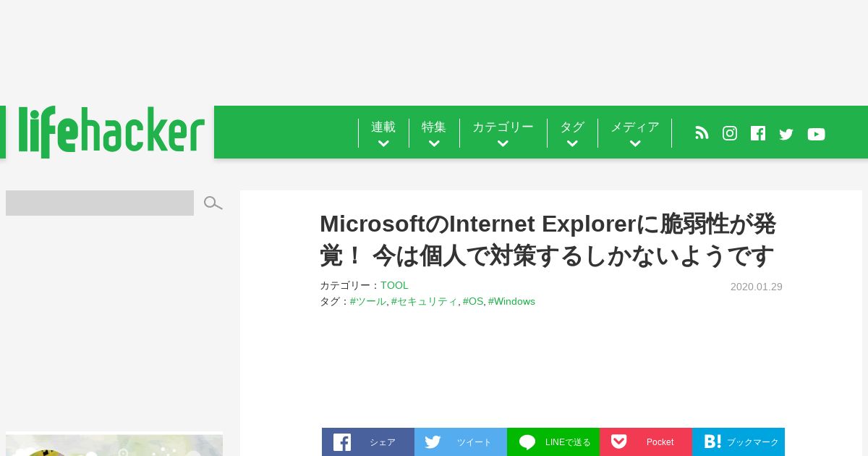Open the #Windows tag link
Image resolution: width=868 pixels, height=456 pixels.
tap(511, 302)
